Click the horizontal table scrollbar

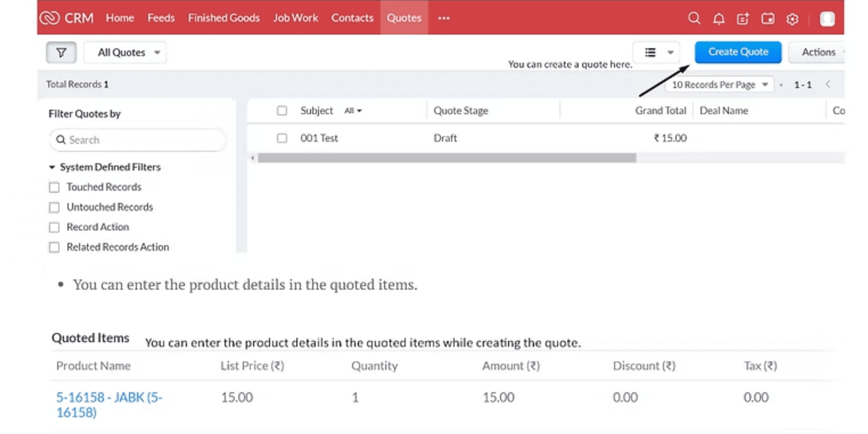(447, 158)
